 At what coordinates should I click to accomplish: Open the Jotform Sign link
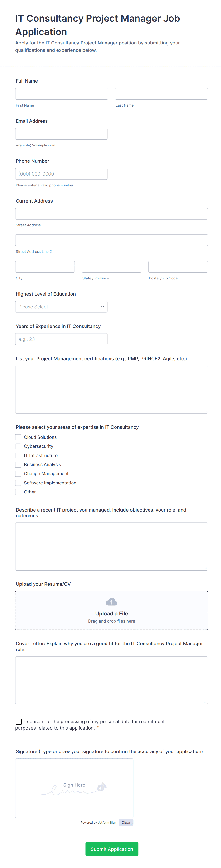click(107, 823)
